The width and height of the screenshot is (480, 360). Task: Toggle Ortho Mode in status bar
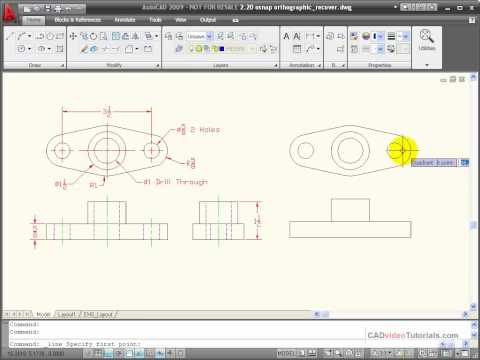pyautogui.click(x=109, y=353)
